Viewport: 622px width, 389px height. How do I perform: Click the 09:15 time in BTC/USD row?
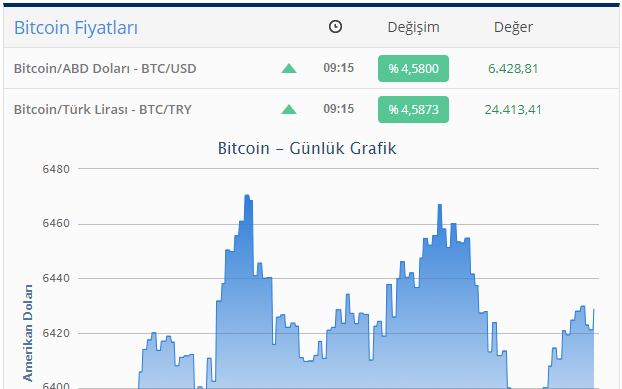tap(338, 68)
